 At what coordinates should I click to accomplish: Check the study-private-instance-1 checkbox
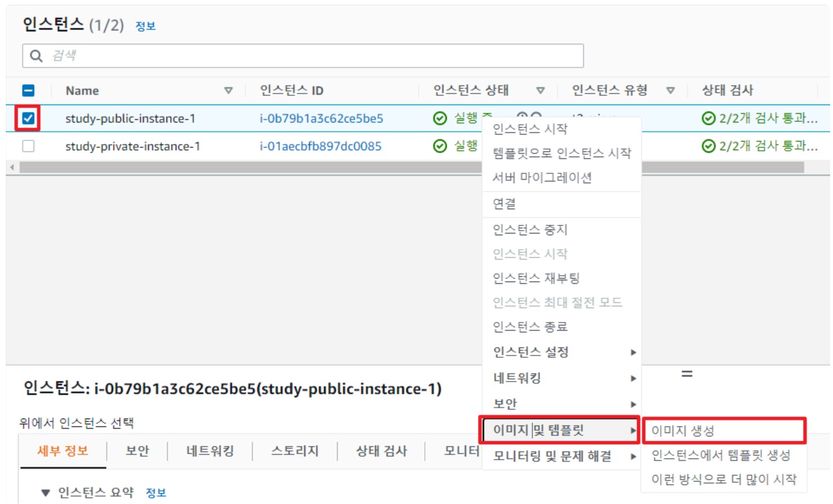point(28,146)
